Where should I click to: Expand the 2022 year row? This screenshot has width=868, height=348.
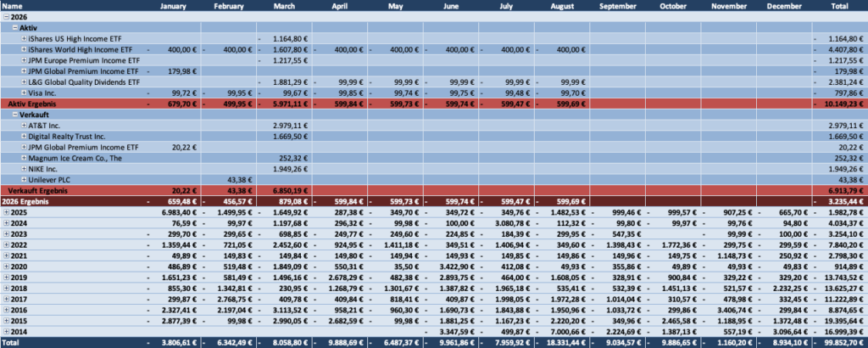[6, 244]
